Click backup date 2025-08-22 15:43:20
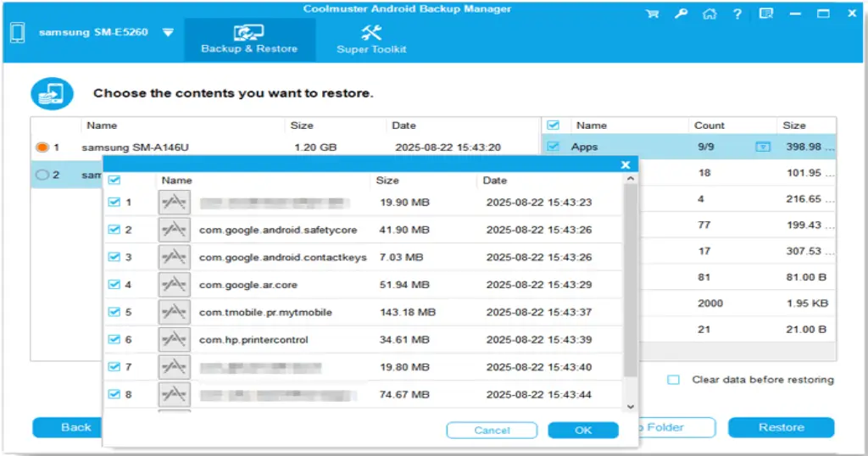This screenshot has width=868, height=456. 448,147
